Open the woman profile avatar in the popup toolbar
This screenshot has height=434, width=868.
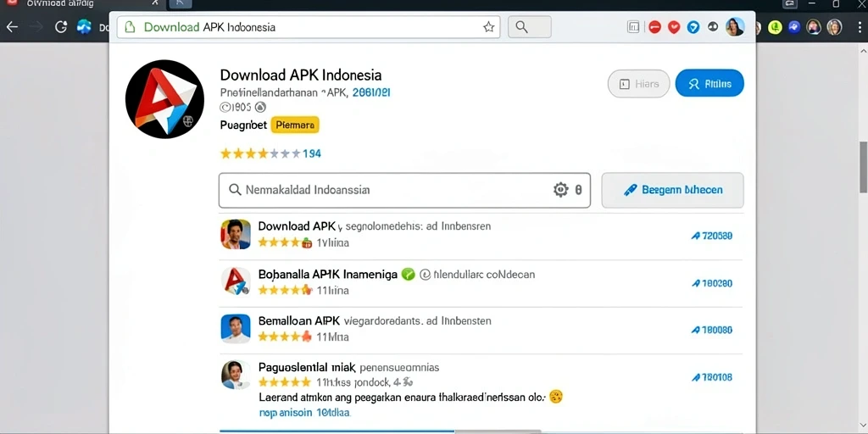[735, 26]
